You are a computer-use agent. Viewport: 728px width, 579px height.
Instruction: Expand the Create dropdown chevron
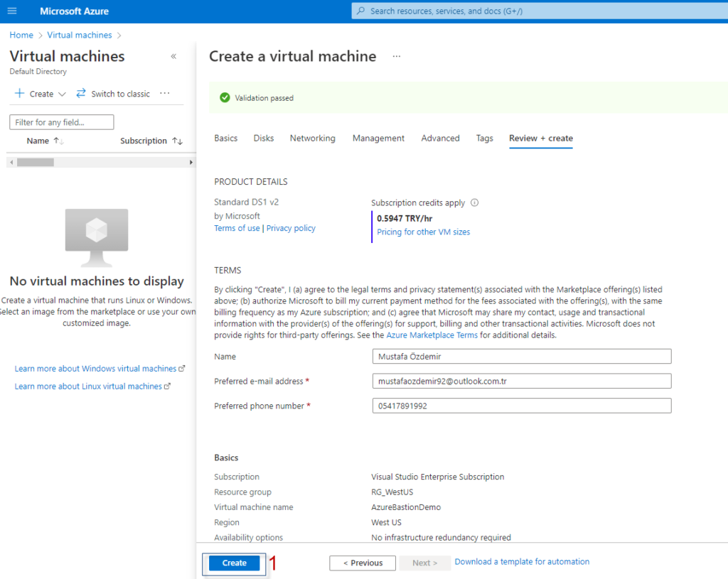[62, 94]
